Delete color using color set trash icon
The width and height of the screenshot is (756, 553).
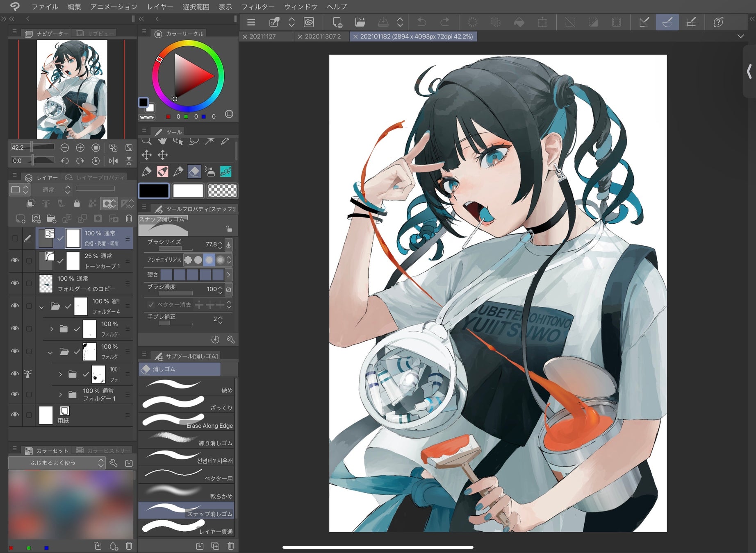(x=129, y=546)
